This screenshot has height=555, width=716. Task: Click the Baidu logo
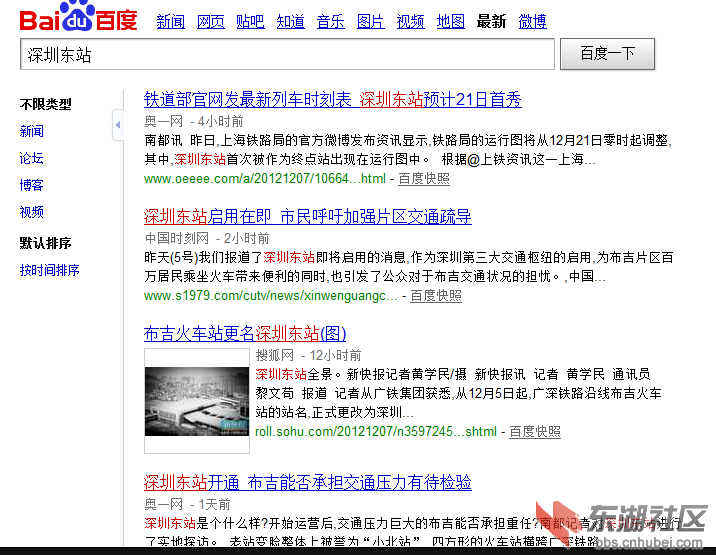click(x=79, y=16)
